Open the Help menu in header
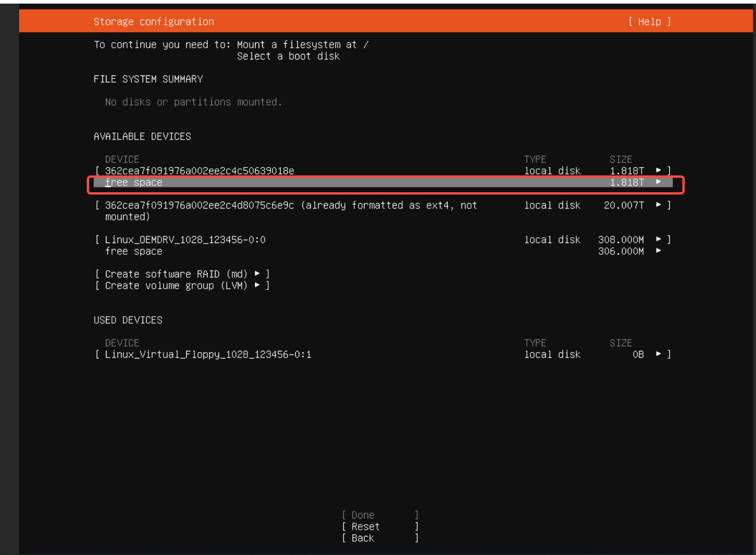The width and height of the screenshot is (756, 555). coord(649,22)
